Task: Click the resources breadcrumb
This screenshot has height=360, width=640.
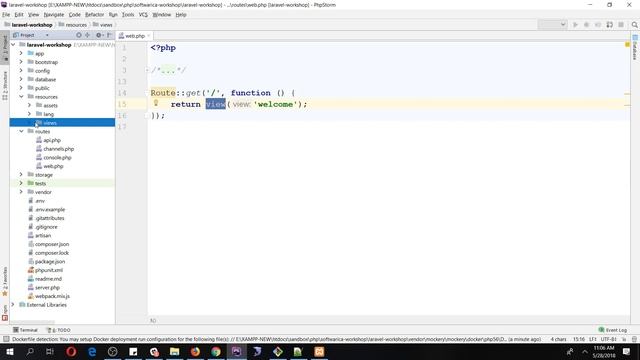Action: (x=73, y=25)
